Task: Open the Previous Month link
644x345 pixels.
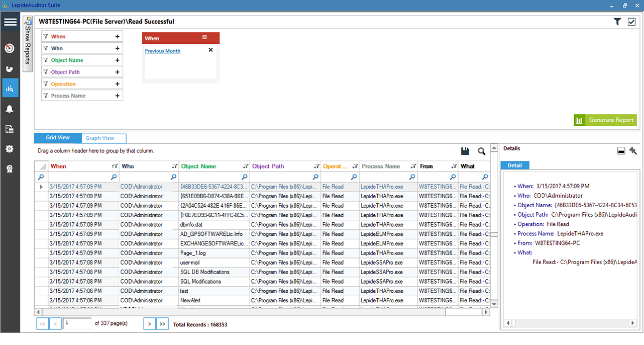Action: (162, 51)
